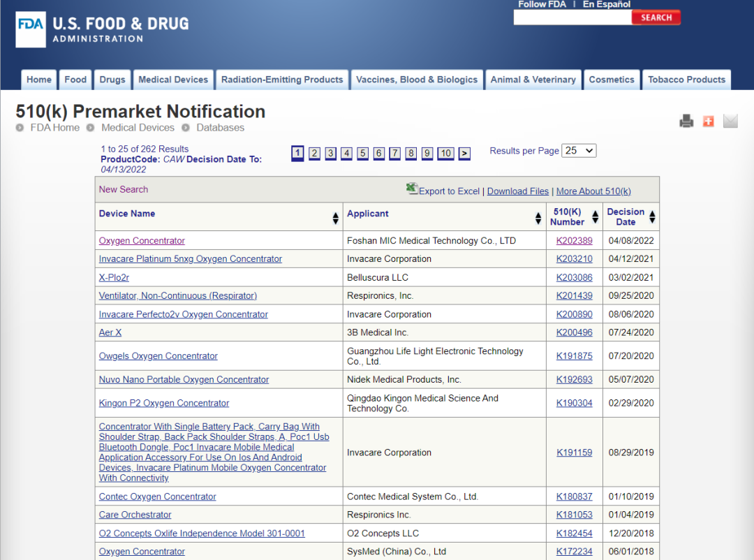Click the red plus share icon

709,121
